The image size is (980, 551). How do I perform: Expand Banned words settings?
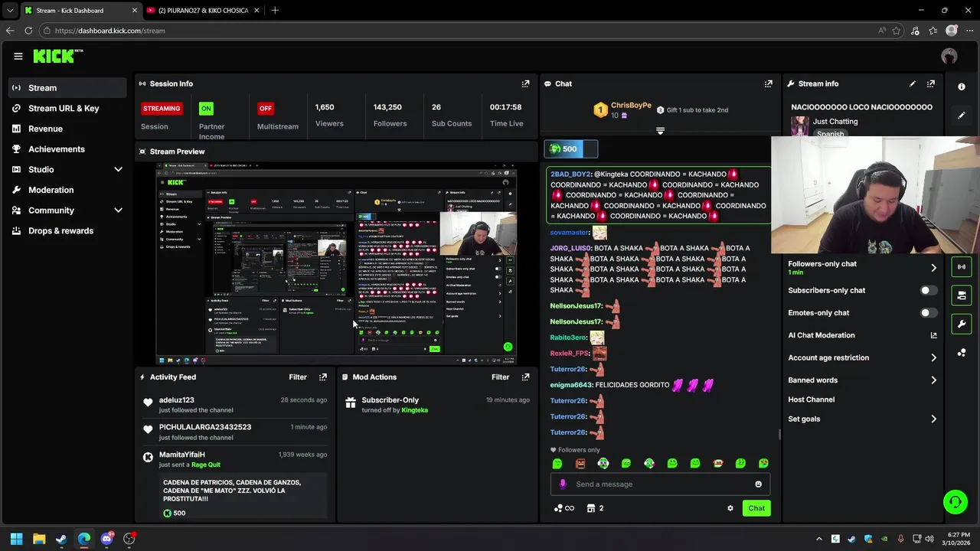click(x=933, y=380)
